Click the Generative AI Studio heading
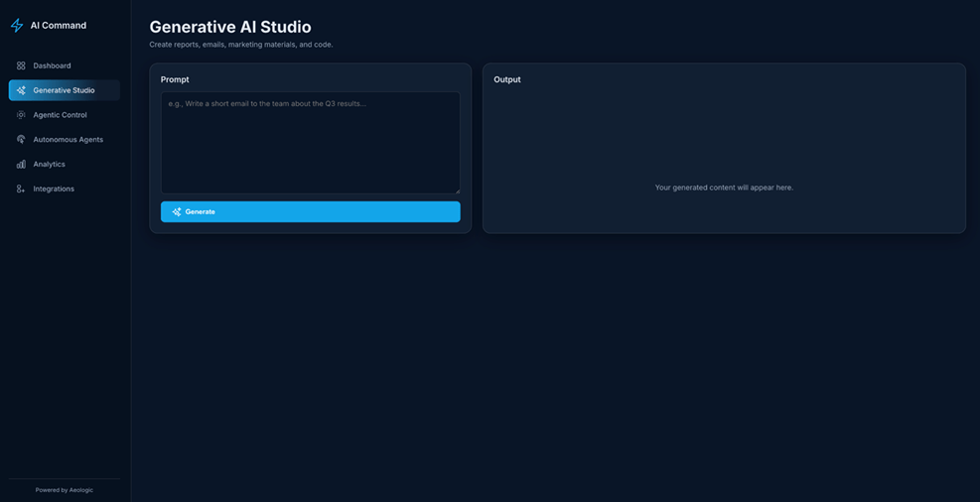The image size is (980, 502). 230,27
